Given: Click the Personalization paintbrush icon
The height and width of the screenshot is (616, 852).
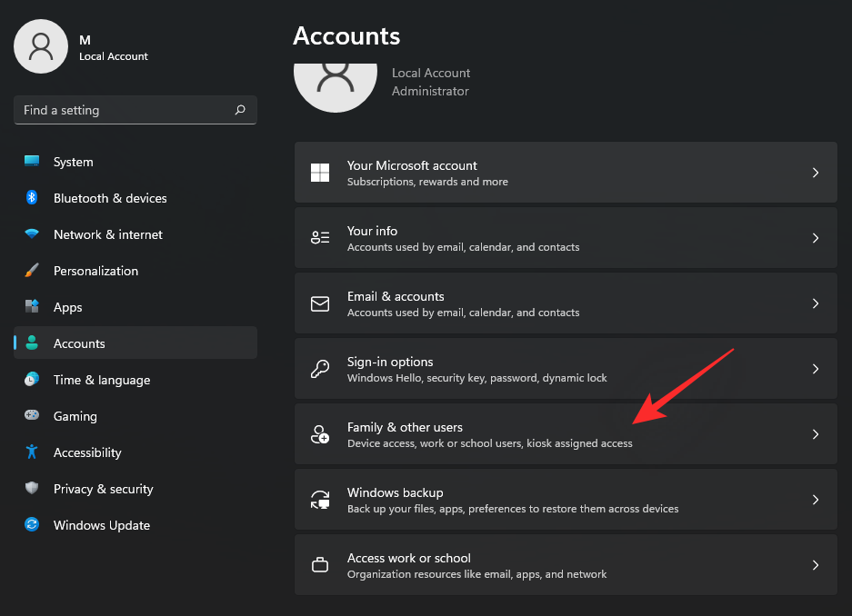Looking at the screenshot, I should tap(32, 271).
